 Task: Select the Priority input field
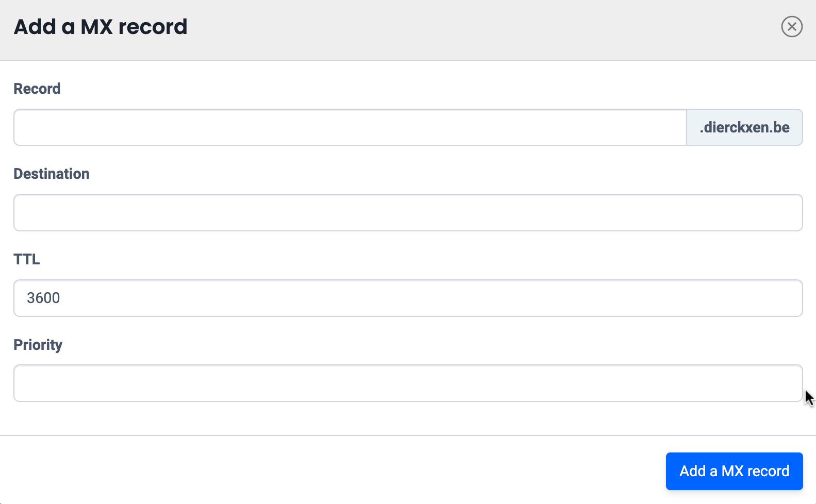tap(408, 383)
